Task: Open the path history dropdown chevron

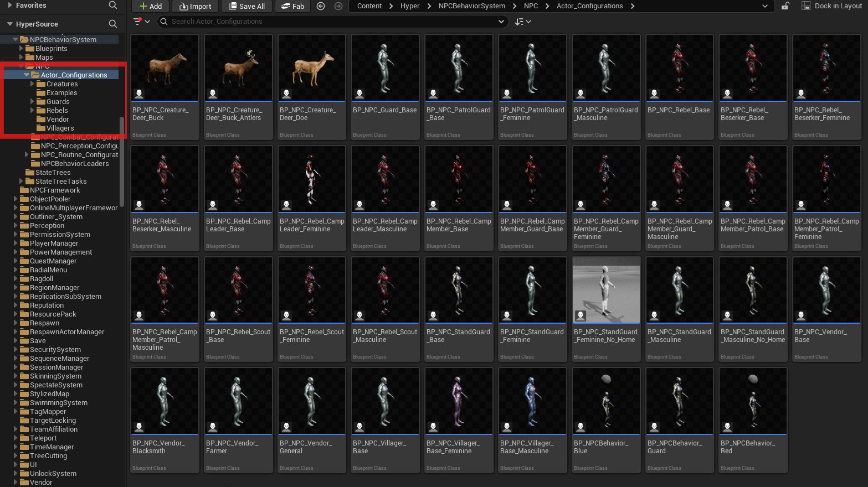Action: coord(765,6)
